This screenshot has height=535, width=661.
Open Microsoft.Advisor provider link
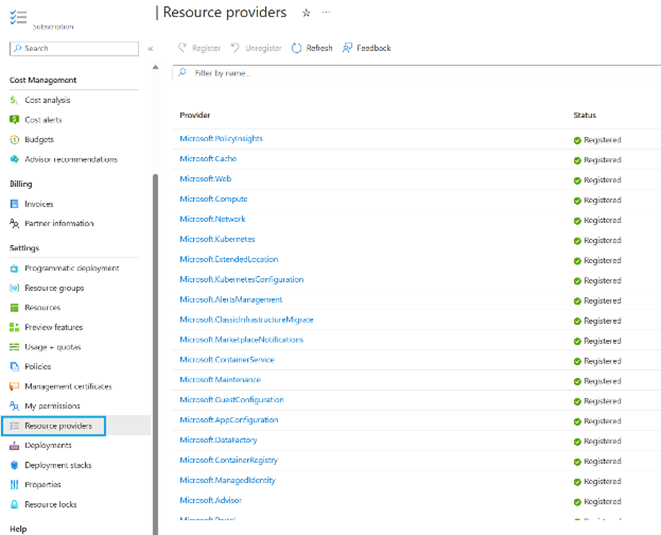[210, 500]
